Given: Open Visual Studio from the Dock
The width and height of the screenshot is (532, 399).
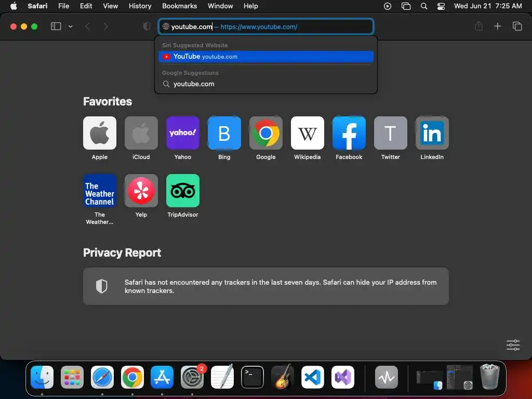Looking at the screenshot, I should coord(343,377).
